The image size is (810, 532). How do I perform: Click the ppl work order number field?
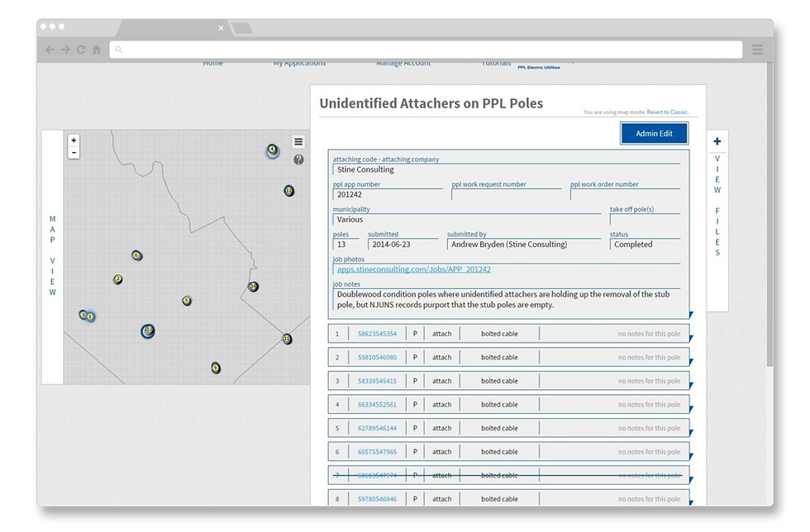point(625,194)
